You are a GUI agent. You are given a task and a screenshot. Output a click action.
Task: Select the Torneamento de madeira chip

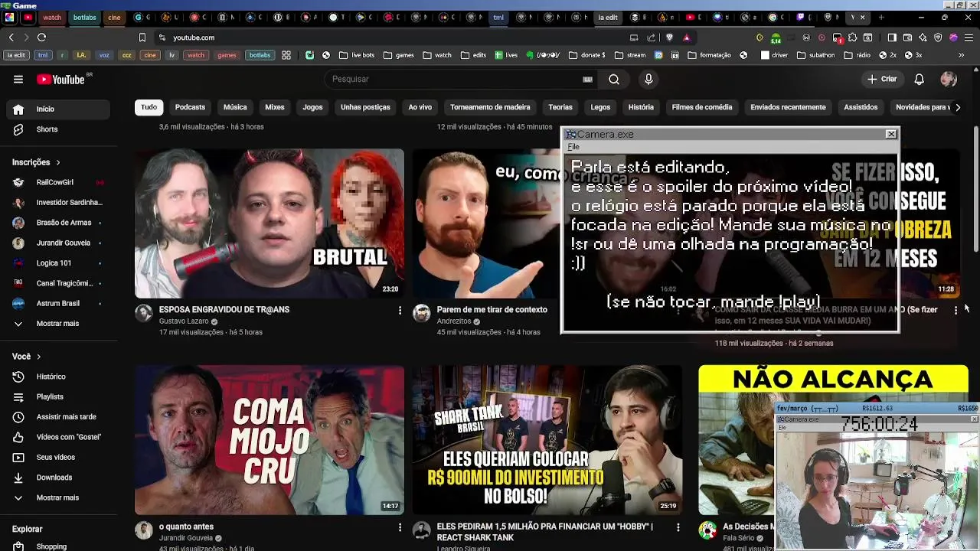click(490, 107)
